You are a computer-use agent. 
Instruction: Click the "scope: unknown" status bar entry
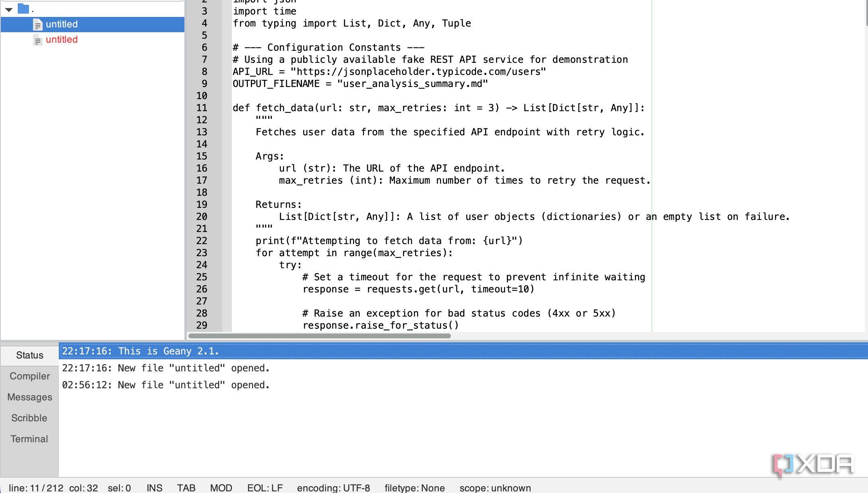[x=495, y=488]
